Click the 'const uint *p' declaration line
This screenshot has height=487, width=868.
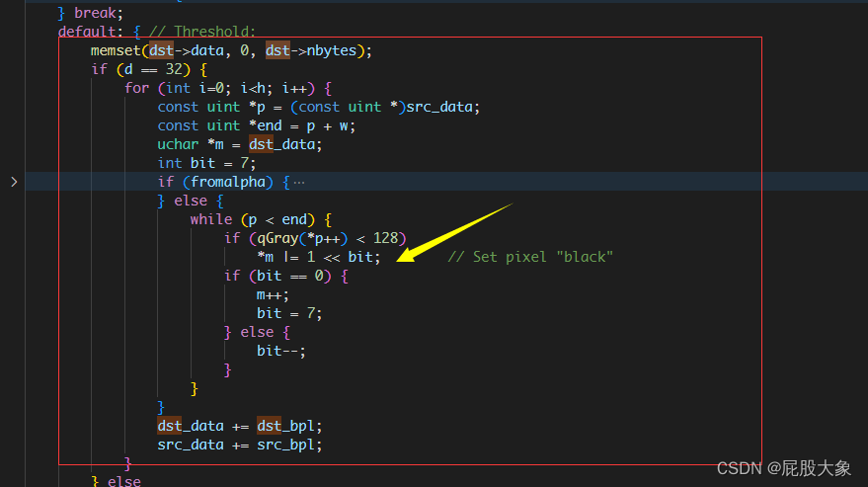click(318, 107)
